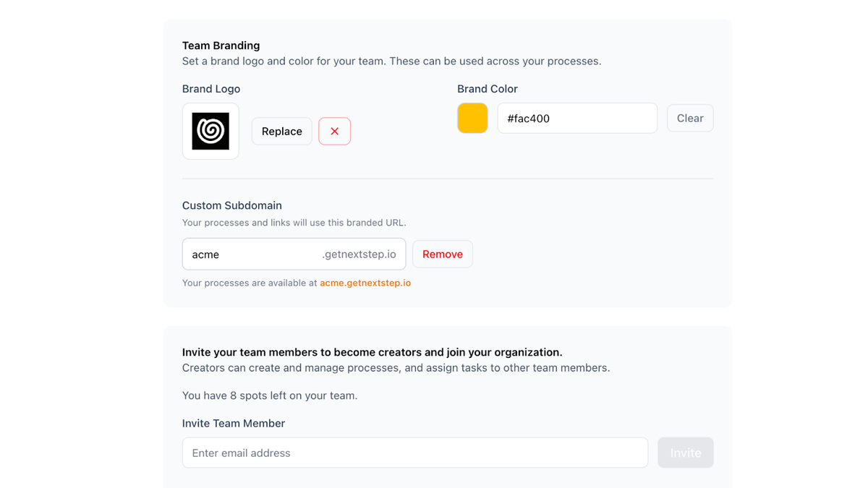Image resolution: width=868 pixels, height=488 pixels.
Task: Remove the custom subdomain
Action: [x=442, y=254]
